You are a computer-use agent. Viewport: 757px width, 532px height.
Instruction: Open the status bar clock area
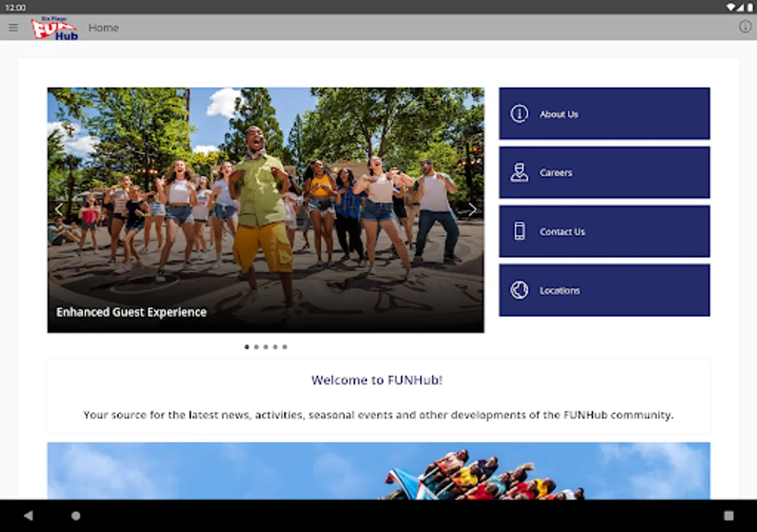tap(14, 7)
